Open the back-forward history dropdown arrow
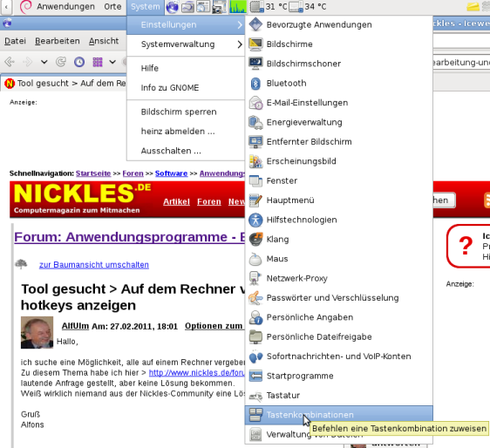 point(44,62)
